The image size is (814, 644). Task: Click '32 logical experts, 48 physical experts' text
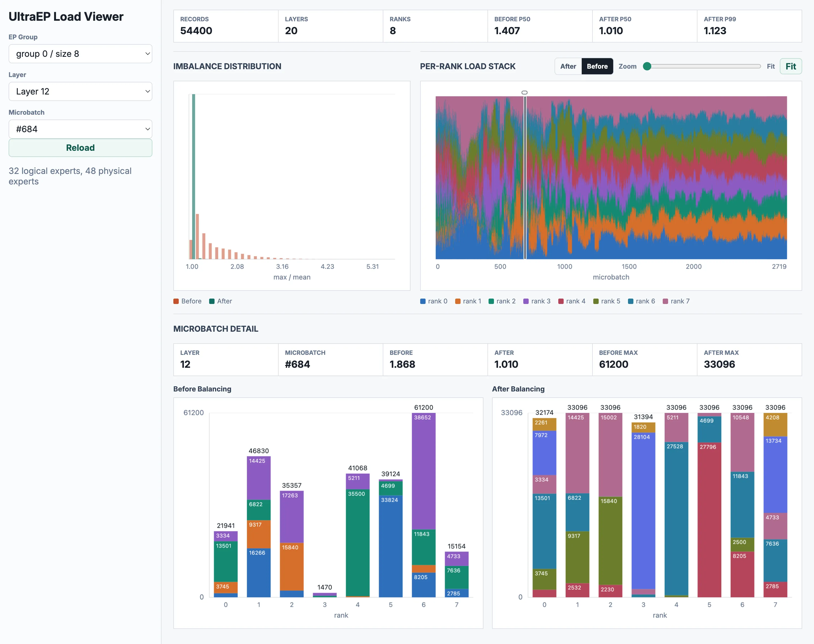[70, 176]
